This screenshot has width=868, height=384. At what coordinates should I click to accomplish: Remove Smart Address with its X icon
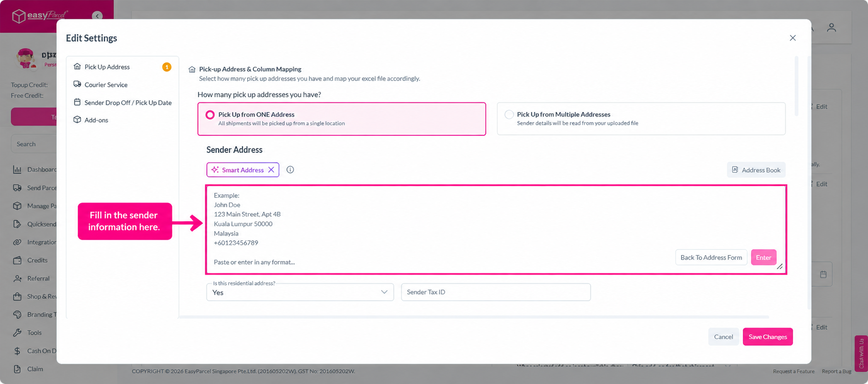click(271, 170)
